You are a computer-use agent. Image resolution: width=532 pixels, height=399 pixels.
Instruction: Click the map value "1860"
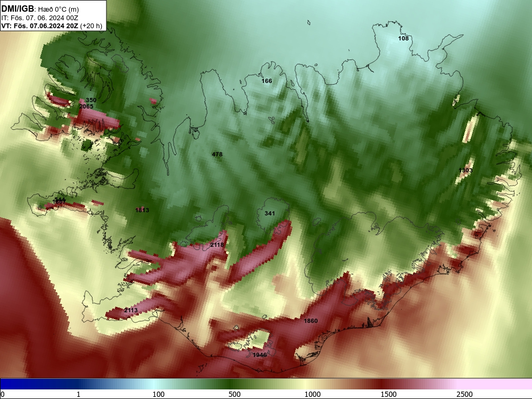(311, 321)
